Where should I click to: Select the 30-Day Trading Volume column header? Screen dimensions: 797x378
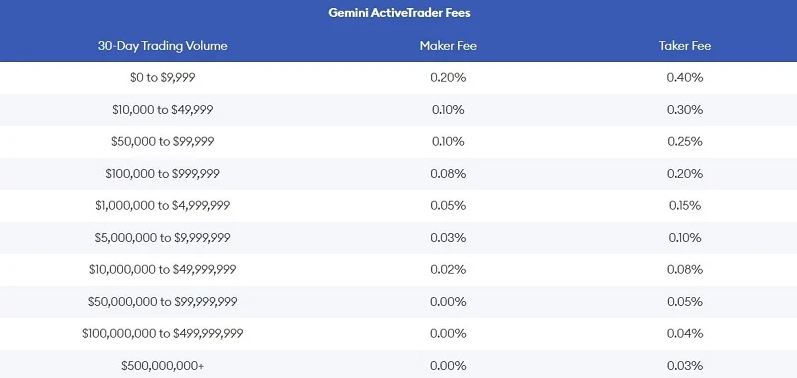(163, 46)
